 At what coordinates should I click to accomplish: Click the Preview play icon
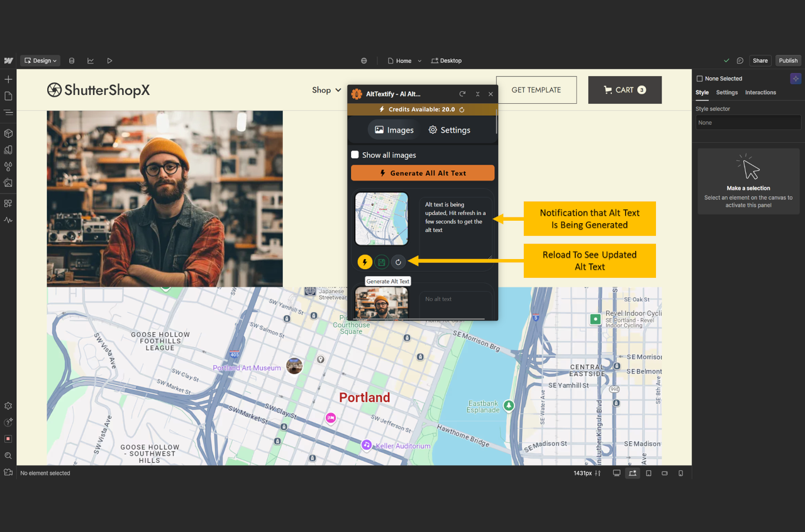109,61
